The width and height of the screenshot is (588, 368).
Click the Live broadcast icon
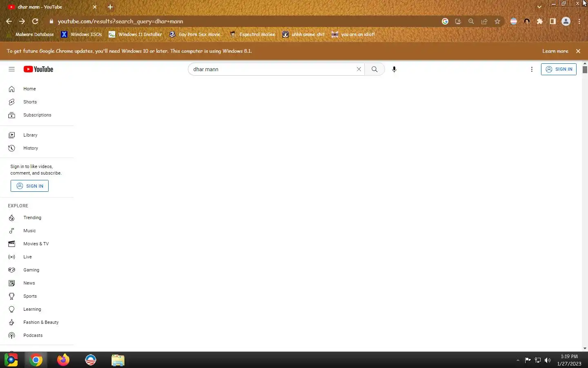(x=11, y=257)
